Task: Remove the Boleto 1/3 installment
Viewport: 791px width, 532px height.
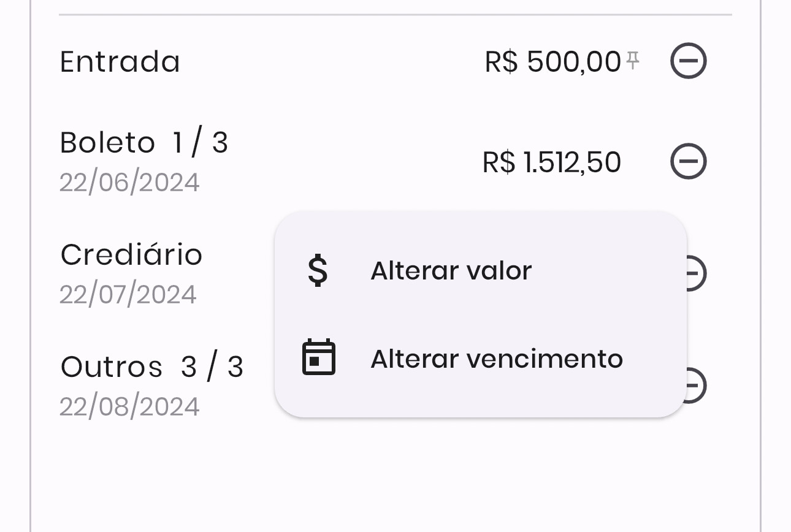Action: click(688, 162)
